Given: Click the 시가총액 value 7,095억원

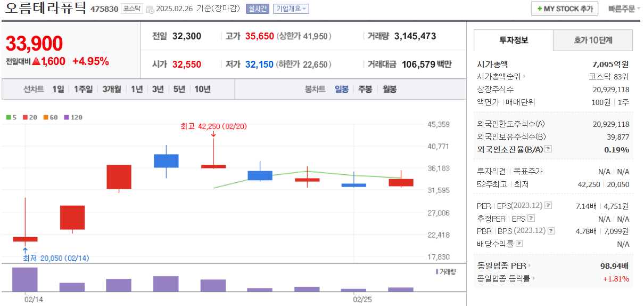Looking at the screenshot, I should pyautogui.click(x=610, y=64).
